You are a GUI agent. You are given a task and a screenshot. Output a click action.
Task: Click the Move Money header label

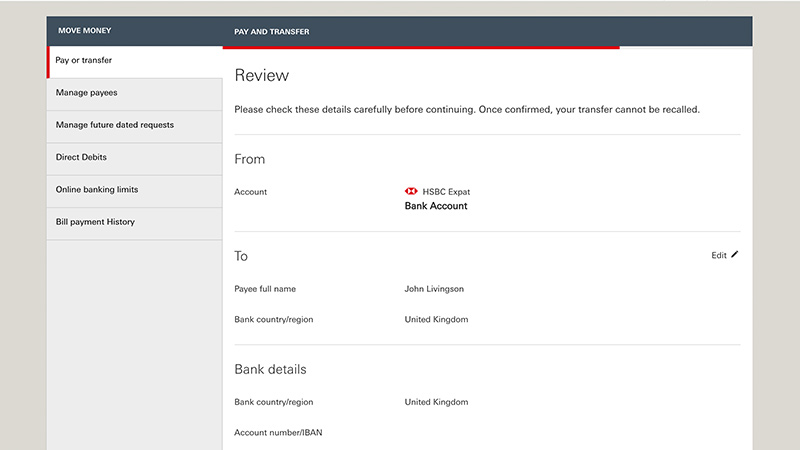(x=84, y=31)
